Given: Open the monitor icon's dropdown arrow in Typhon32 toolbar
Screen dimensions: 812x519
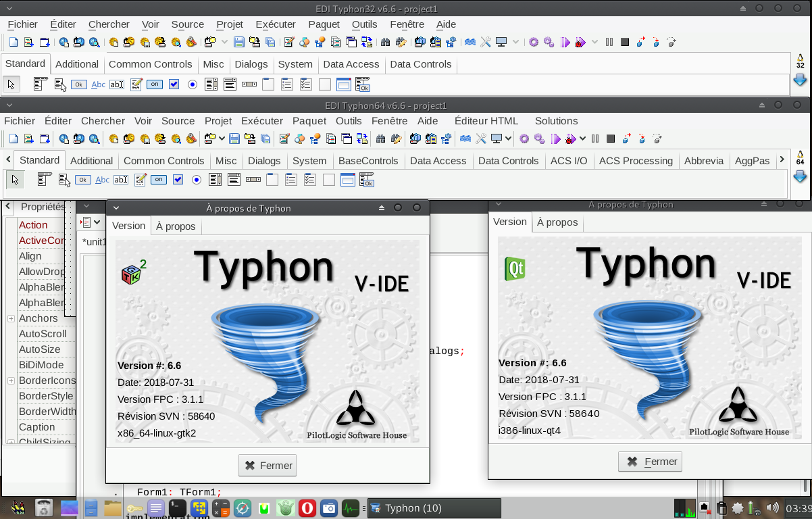Looking at the screenshot, I should point(515,42).
